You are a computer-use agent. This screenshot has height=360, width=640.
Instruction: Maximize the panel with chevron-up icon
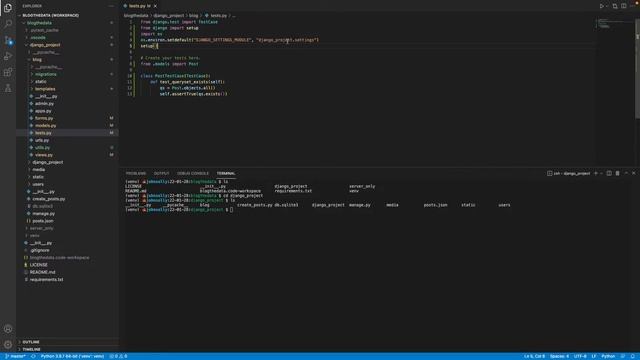[x=626, y=173]
